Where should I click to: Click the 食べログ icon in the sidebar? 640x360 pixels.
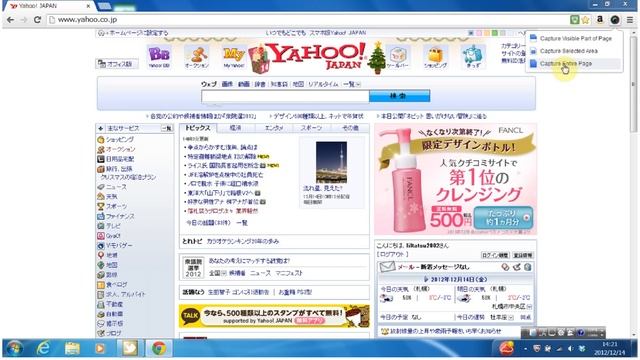tap(101, 285)
